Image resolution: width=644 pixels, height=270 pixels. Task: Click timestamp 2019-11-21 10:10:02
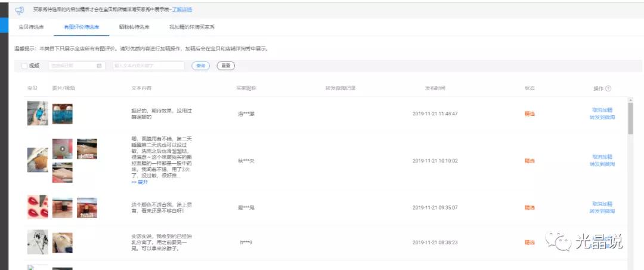(435, 161)
